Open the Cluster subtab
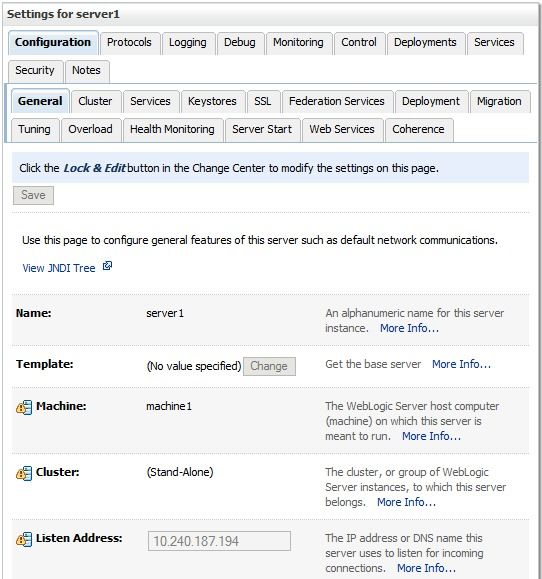 (95, 102)
